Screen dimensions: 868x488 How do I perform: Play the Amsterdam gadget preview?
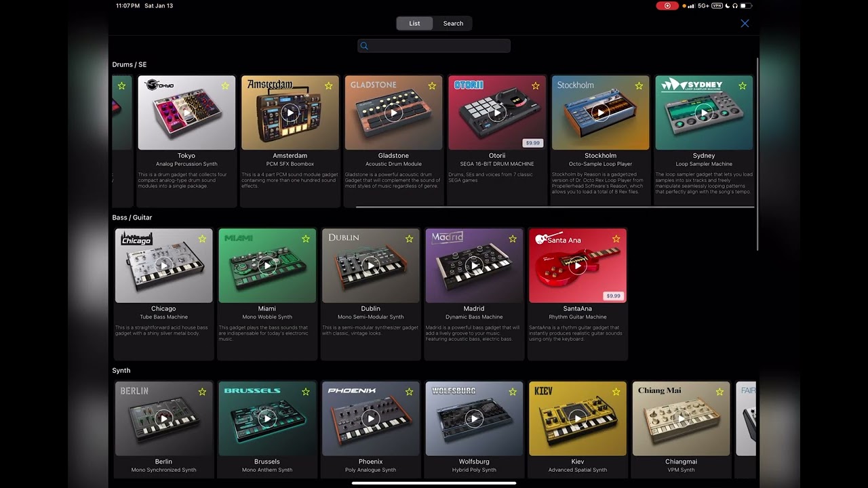point(290,113)
